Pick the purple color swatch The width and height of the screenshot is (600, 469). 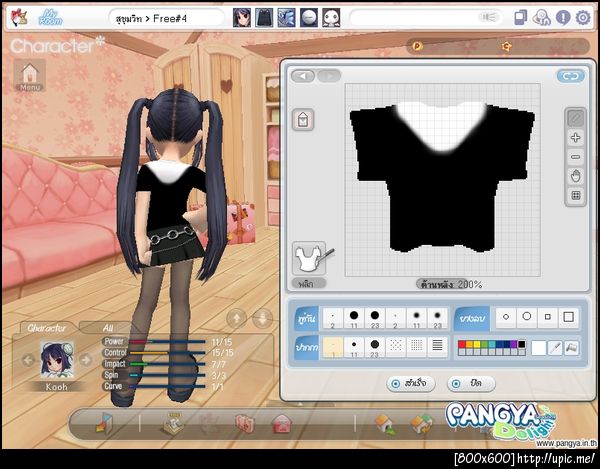point(514,344)
